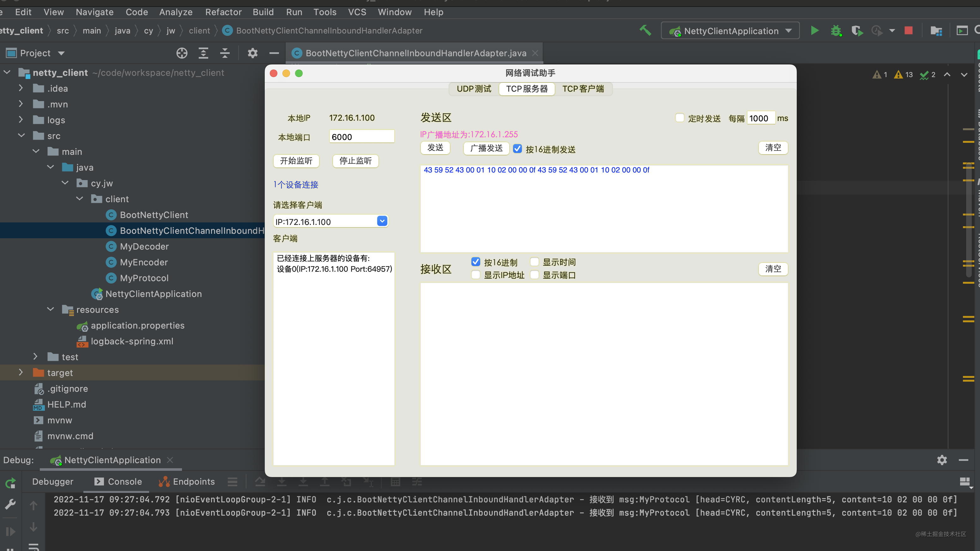Viewport: 980px width, 551px height.
Task: Open the client IP:172.16.1.100 dropdown
Action: pyautogui.click(x=382, y=221)
